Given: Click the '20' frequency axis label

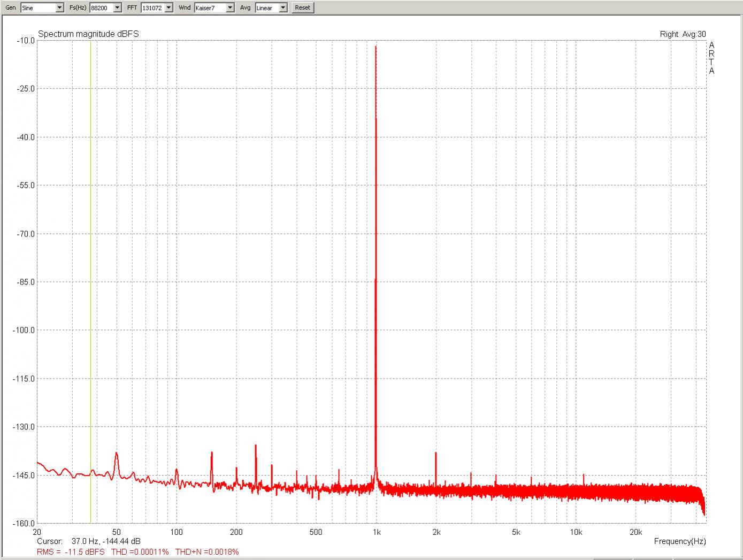Looking at the screenshot, I should (37, 532).
